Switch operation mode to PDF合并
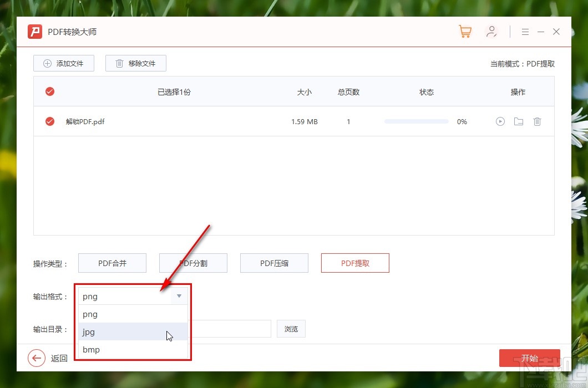Image resolution: width=588 pixels, height=388 pixels. (x=112, y=263)
